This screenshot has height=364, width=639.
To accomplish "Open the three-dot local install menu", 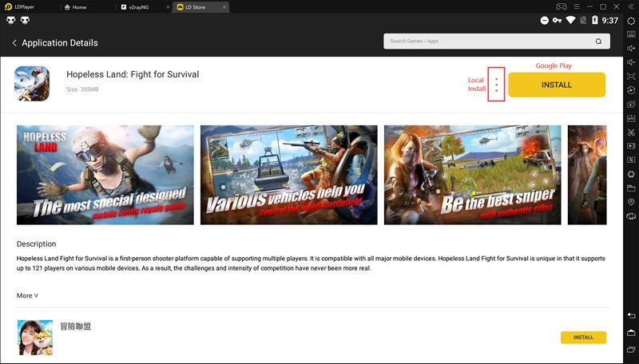I will [496, 85].
